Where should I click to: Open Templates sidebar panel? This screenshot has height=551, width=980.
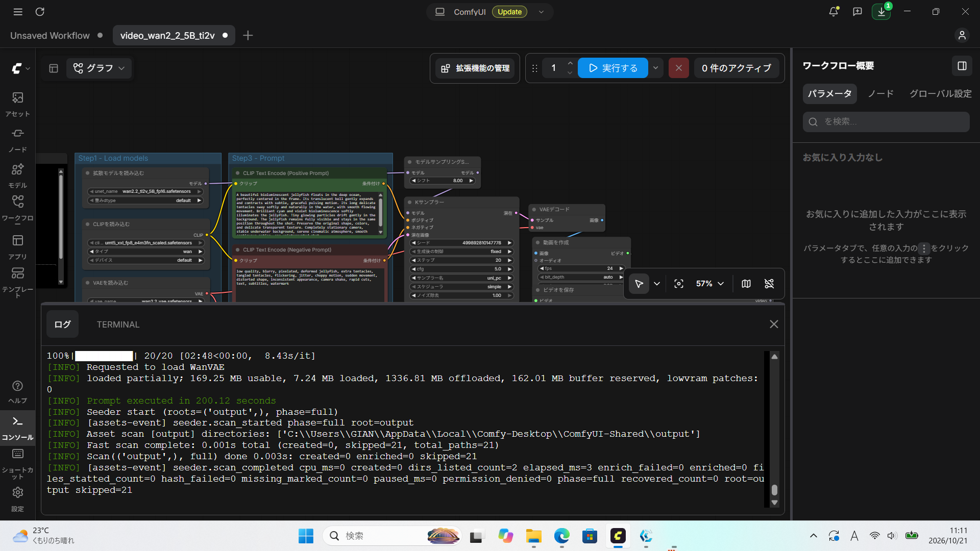point(18,282)
